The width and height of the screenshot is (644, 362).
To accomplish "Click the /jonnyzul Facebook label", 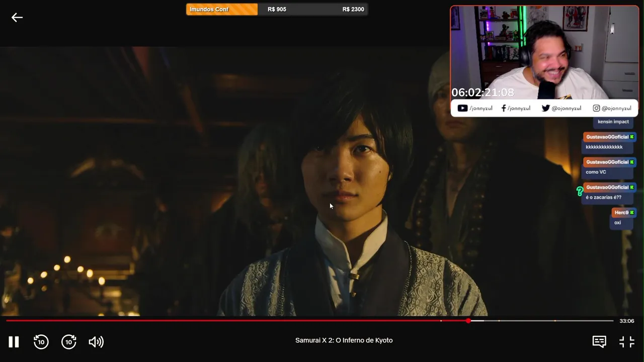I will click(x=519, y=108).
